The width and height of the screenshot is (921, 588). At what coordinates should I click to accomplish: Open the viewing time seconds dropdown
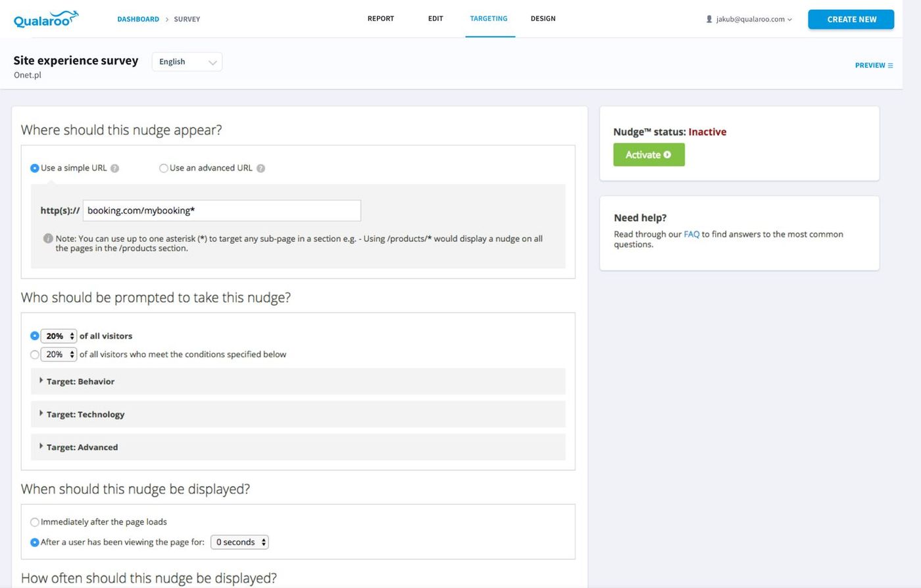click(x=240, y=543)
